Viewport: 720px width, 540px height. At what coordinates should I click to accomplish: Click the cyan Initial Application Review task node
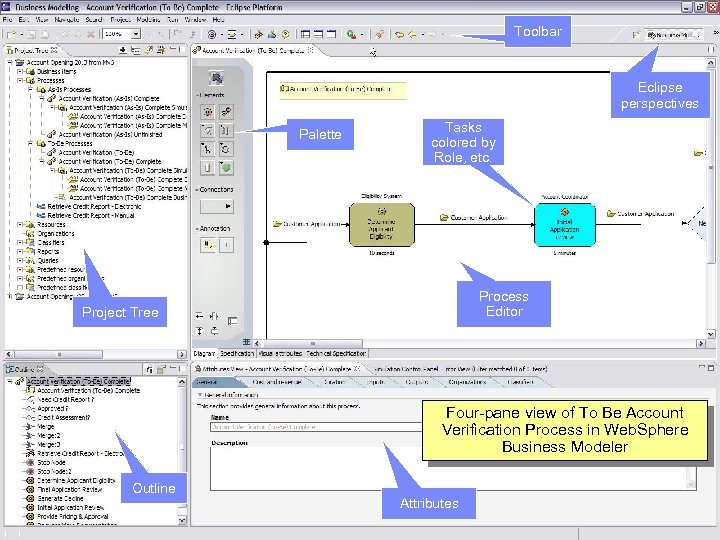click(x=564, y=225)
